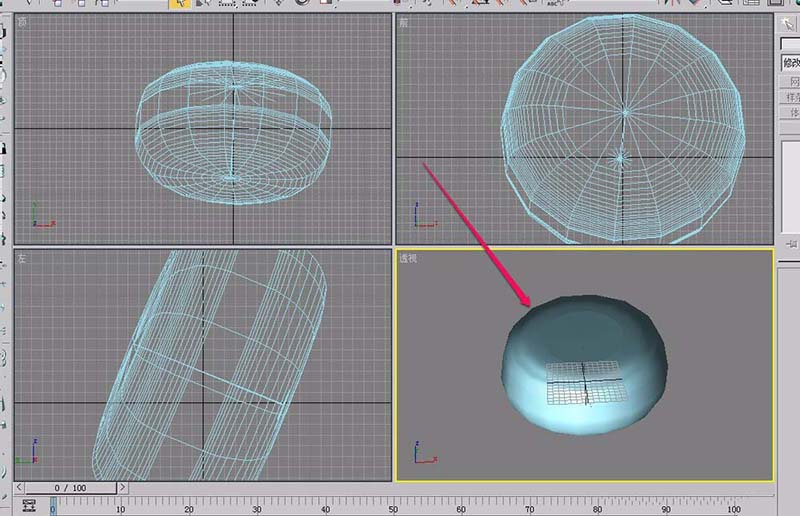The height and width of the screenshot is (516, 800).
Task: Jump to frame 20 on the timeline
Action: pos(189,509)
